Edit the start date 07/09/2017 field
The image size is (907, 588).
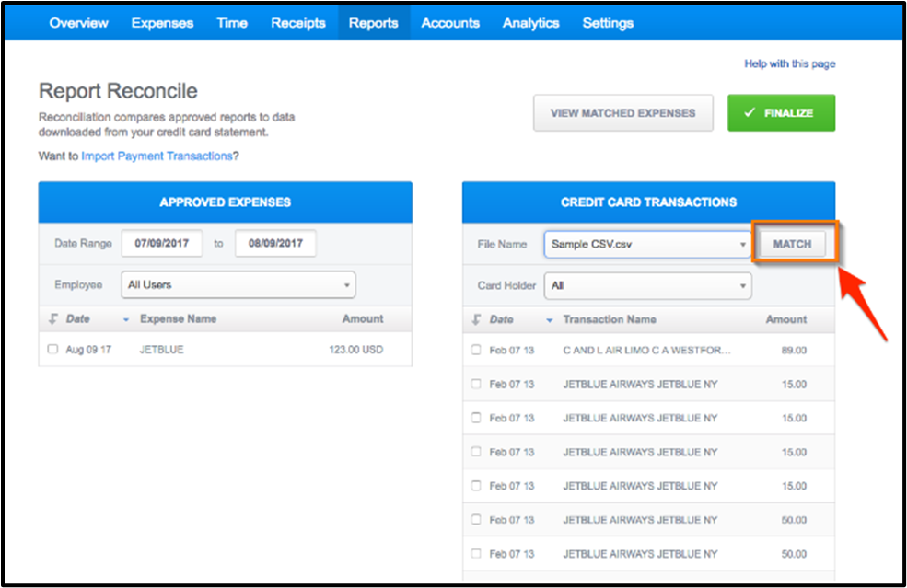pyautogui.click(x=162, y=244)
